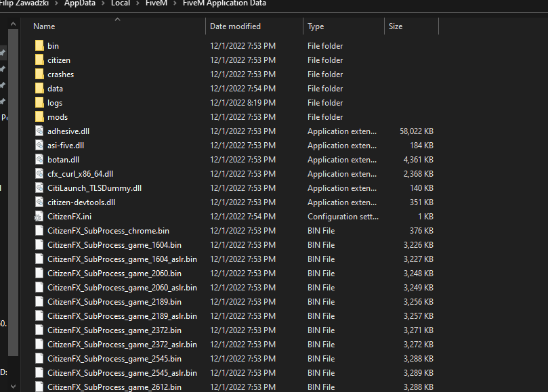The image size is (548, 392).
Task: Click botan.dll file icon
Action: pos(39,160)
